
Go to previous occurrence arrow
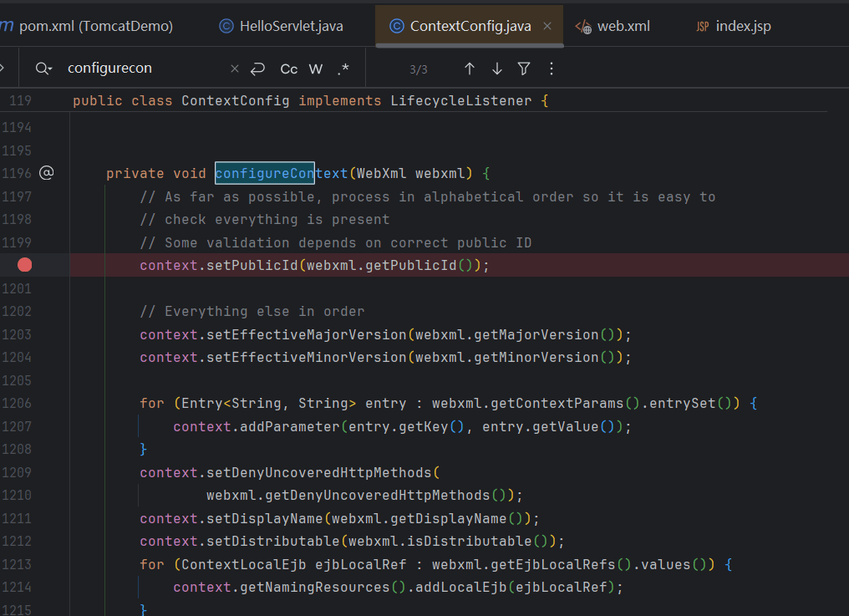coord(470,69)
